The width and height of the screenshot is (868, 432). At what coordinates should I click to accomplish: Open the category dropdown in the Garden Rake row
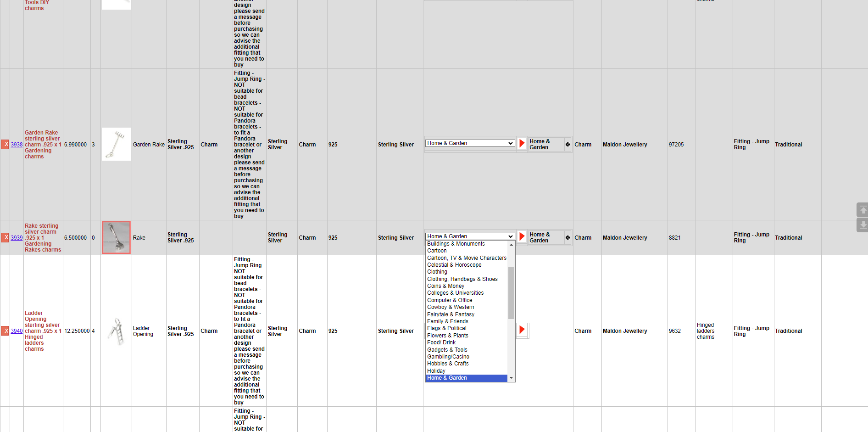[x=470, y=143]
